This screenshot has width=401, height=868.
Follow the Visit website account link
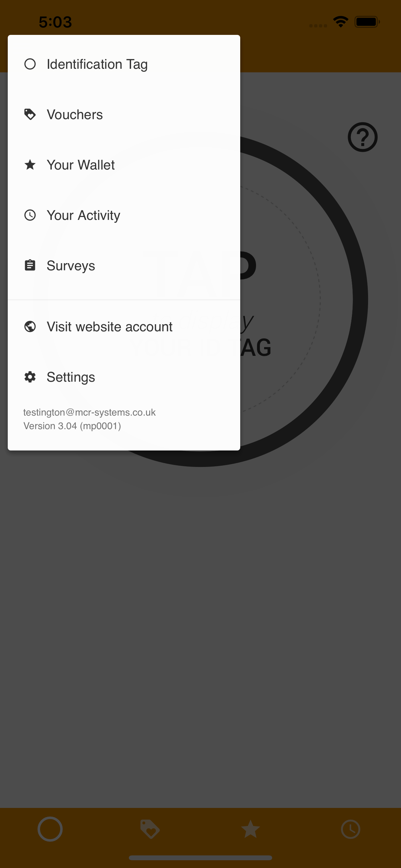[124, 326]
